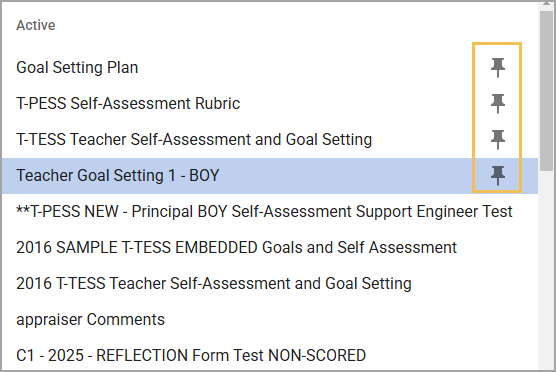
Task: Click the scroll-up arrow atop the scrollbar
Action: [547, 5]
